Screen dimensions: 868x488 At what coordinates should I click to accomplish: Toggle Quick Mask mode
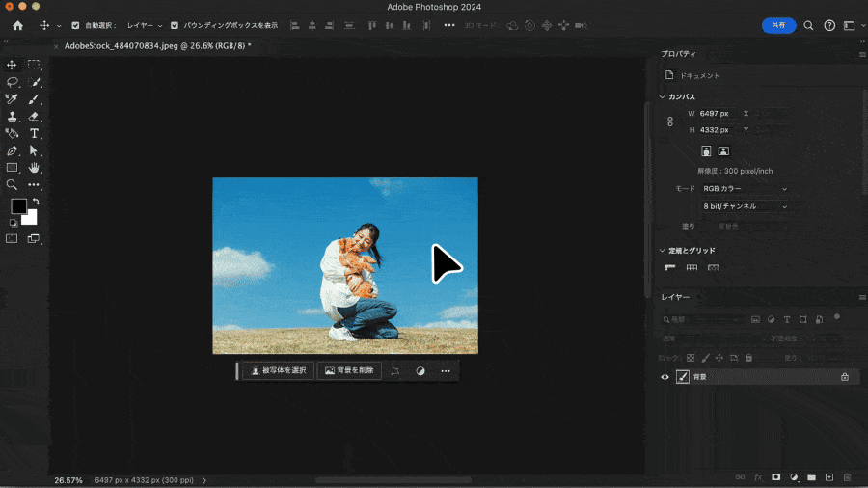[x=12, y=238]
